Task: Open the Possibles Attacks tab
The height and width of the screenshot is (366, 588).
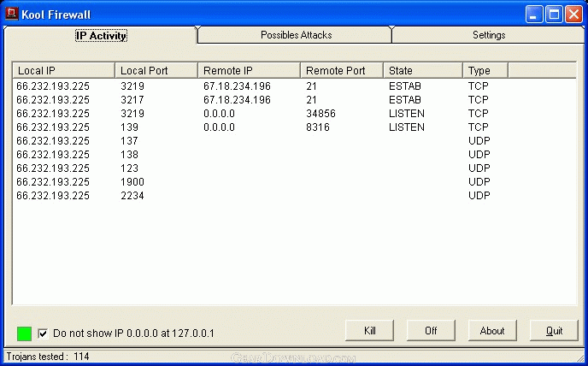Action: pos(297,35)
